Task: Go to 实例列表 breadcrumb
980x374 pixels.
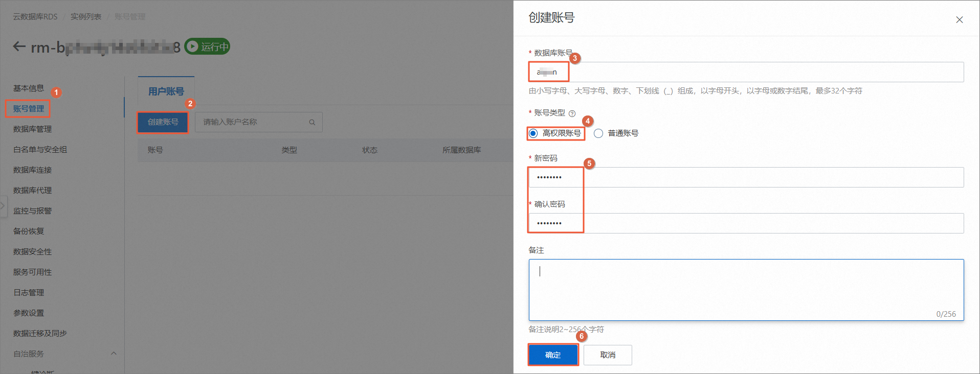Action: click(86, 17)
